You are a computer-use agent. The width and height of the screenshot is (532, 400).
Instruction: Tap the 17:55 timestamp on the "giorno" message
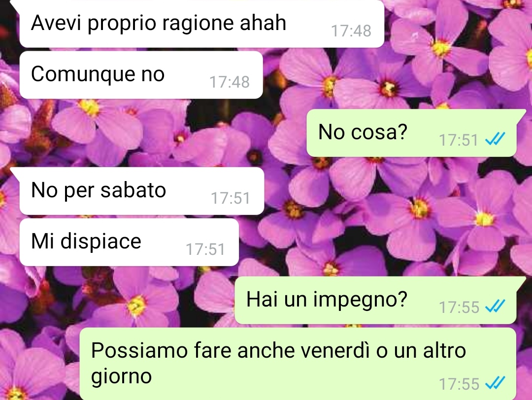pos(459,384)
